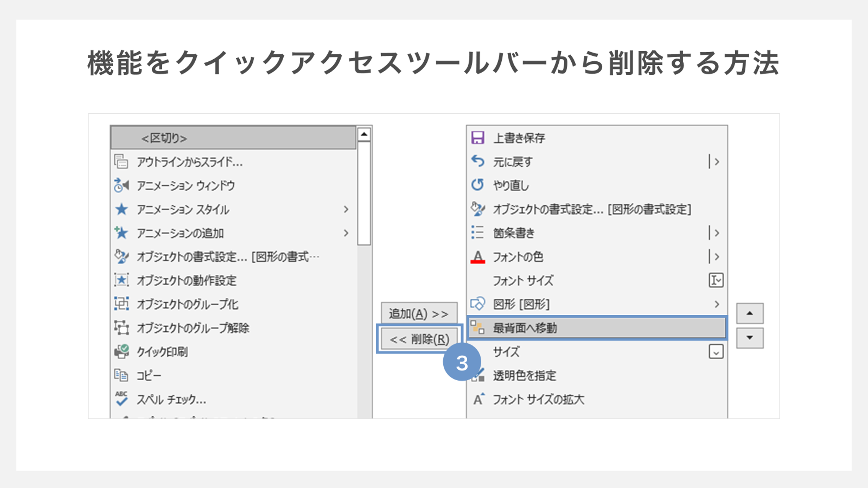This screenshot has height=488, width=868.
Task: Click the animation style star icon
Action: point(121,209)
